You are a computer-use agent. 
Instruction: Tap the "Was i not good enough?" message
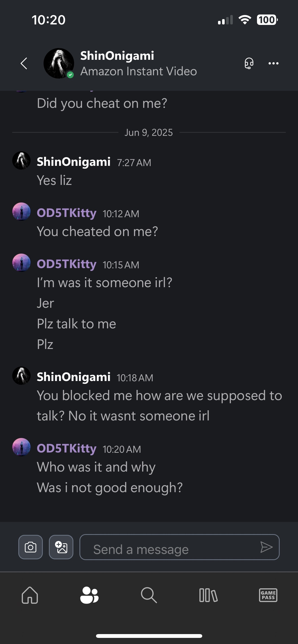coord(110,488)
